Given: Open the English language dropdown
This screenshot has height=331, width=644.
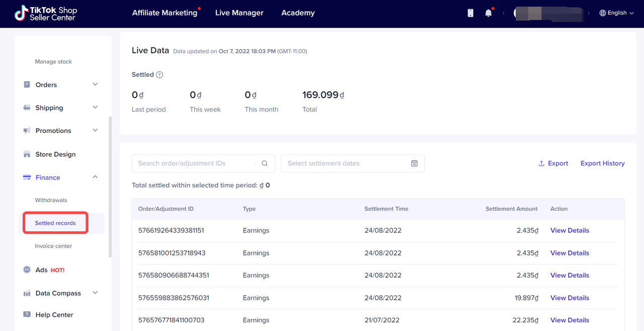Looking at the screenshot, I should pos(616,13).
